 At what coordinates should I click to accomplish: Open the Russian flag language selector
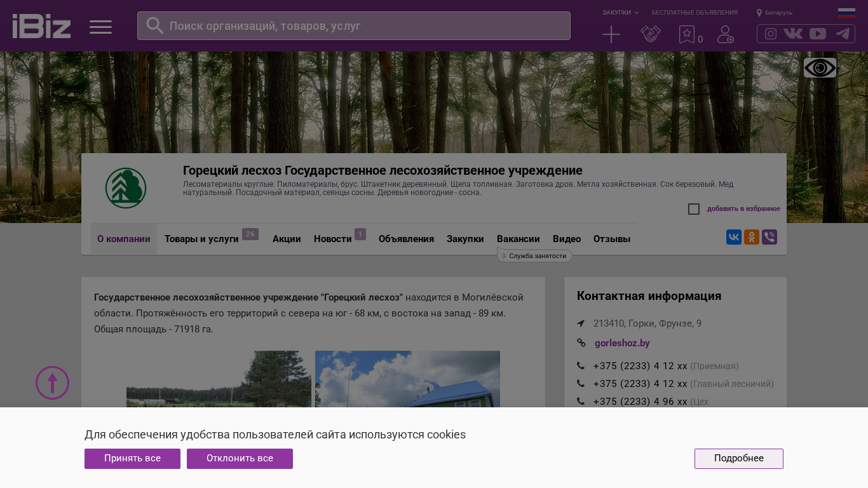click(846, 13)
